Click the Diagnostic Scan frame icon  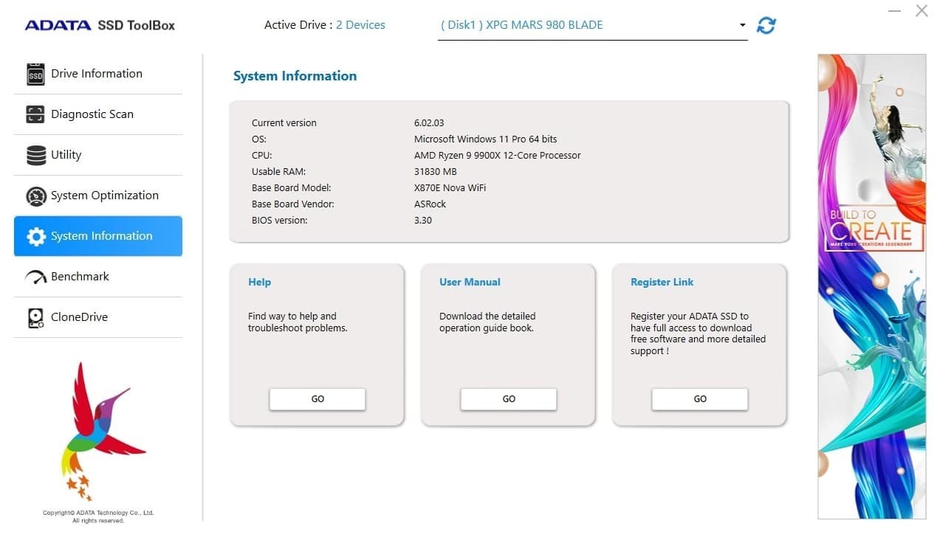coord(35,114)
